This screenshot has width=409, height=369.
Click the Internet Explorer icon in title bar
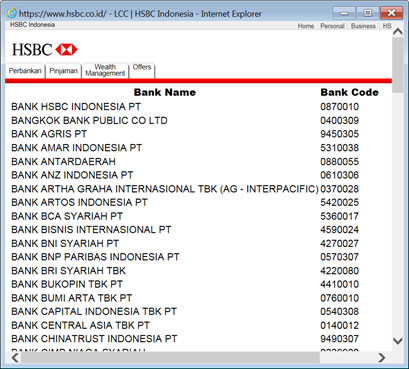coord(12,13)
